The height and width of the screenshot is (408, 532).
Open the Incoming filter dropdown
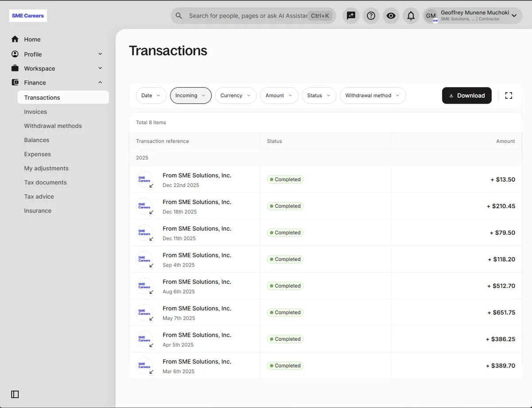point(191,96)
